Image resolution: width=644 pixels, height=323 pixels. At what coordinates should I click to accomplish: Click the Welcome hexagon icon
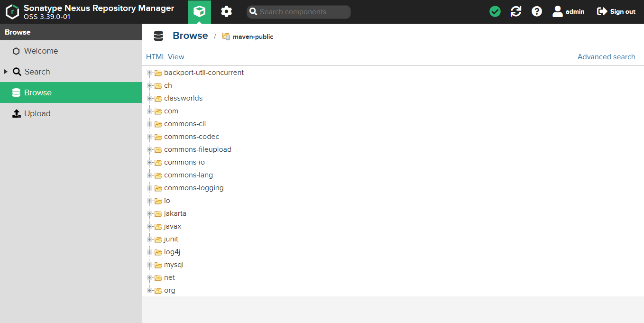[x=17, y=51]
